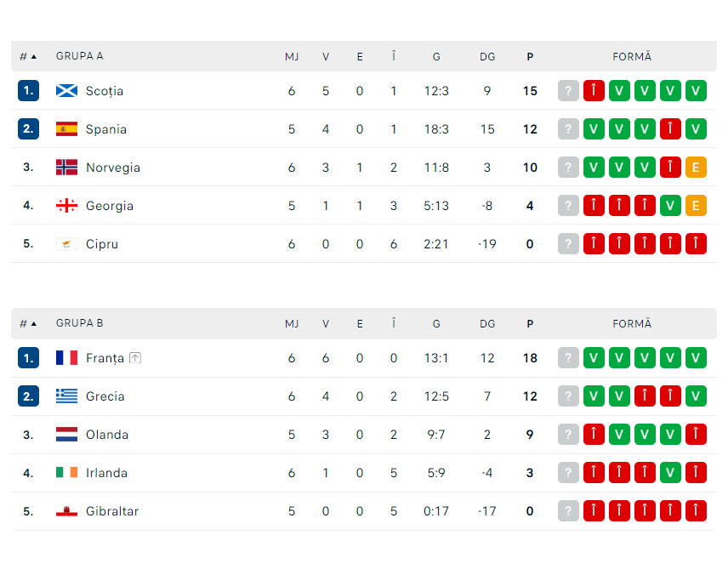Viewport: 728px width, 575px height.
Task: Open the question mark next-match icon for Spania
Action: pyautogui.click(x=568, y=128)
